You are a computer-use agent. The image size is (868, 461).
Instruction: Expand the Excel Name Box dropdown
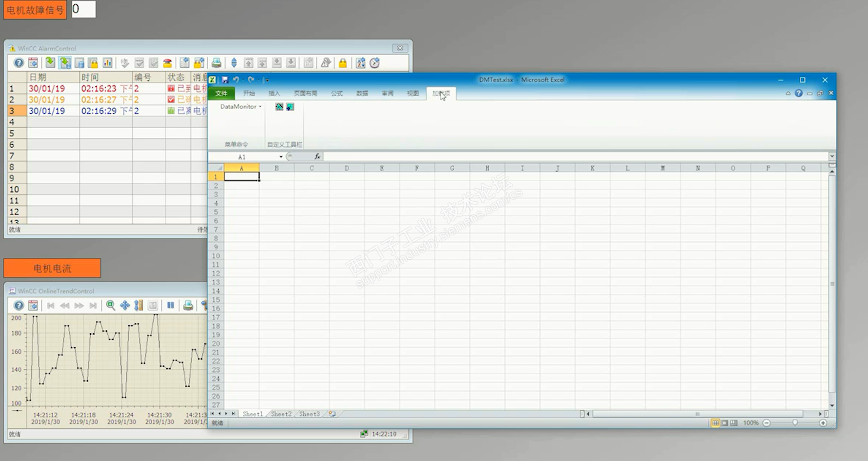point(281,156)
